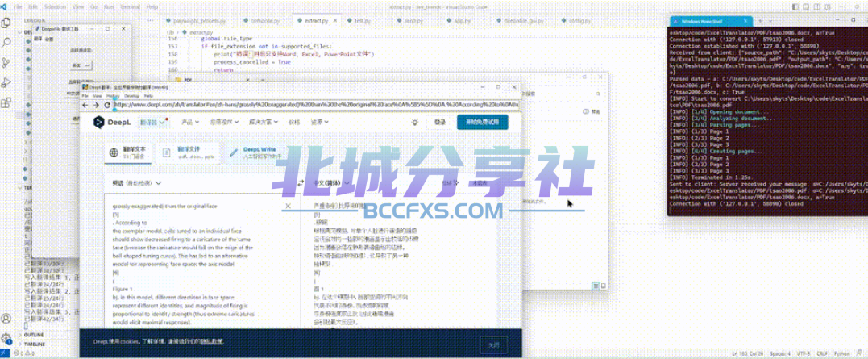Click the document icon on translate files tab
868x359 pixels.
[167, 152]
